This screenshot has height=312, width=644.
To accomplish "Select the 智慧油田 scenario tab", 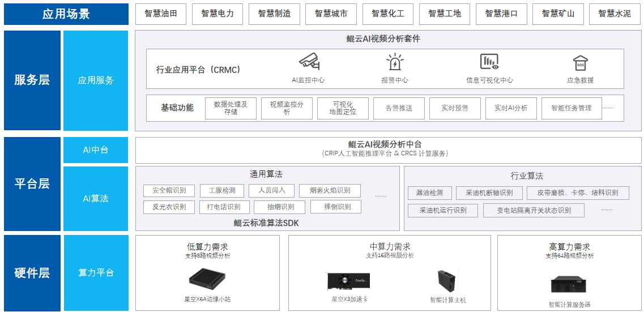I will (161, 14).
